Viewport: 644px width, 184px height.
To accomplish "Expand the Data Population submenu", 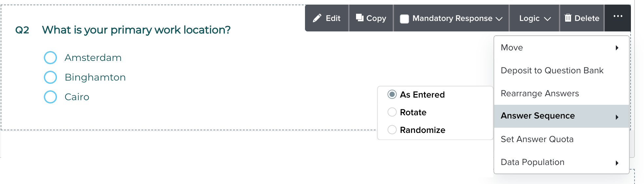I will click(x=617, y=163).
